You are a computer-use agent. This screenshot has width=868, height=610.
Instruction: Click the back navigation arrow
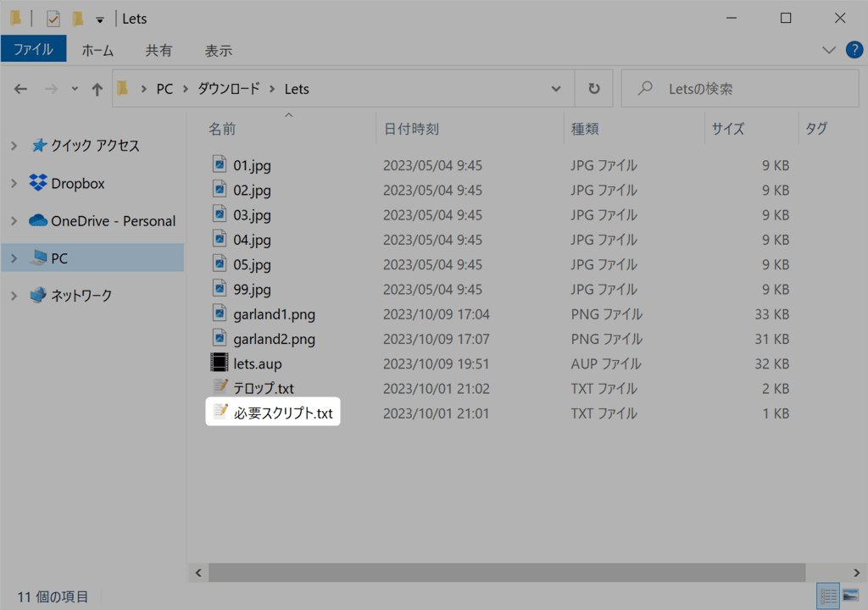point(20,88)
